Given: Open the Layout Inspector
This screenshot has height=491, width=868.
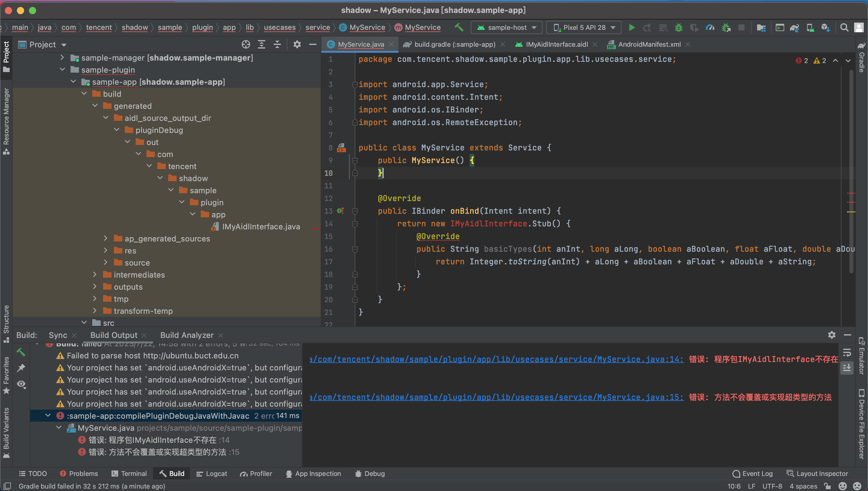Looking at the screenshot, I should pos(821,474).
